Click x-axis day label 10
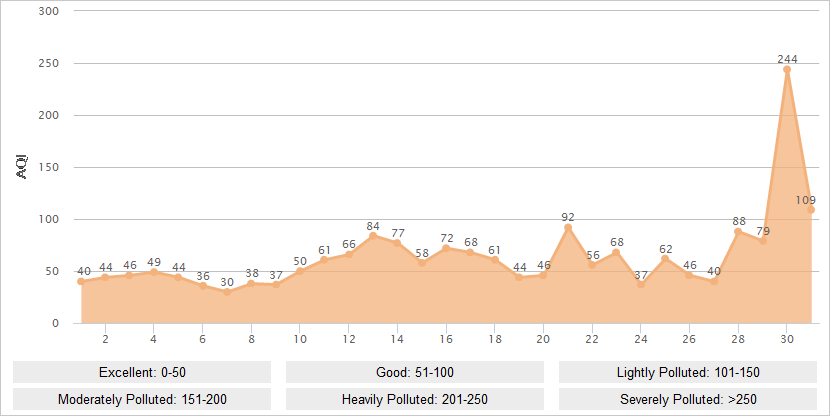Image resolution: width=830 pixels, height=416 pixels. coord(300,339)
